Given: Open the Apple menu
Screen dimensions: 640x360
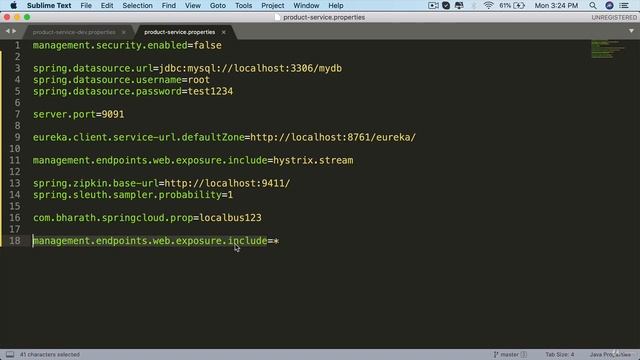Looking at the screenshot, I should tap(13, 5).
